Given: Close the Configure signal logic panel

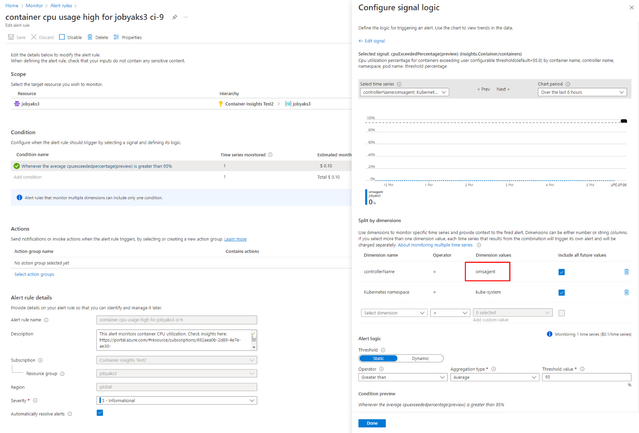Looking at the screenshot, I should [631, 7].
